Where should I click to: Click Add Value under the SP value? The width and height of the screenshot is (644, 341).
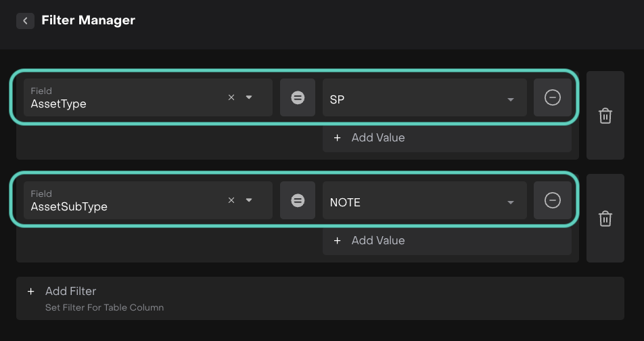point(377,138)
